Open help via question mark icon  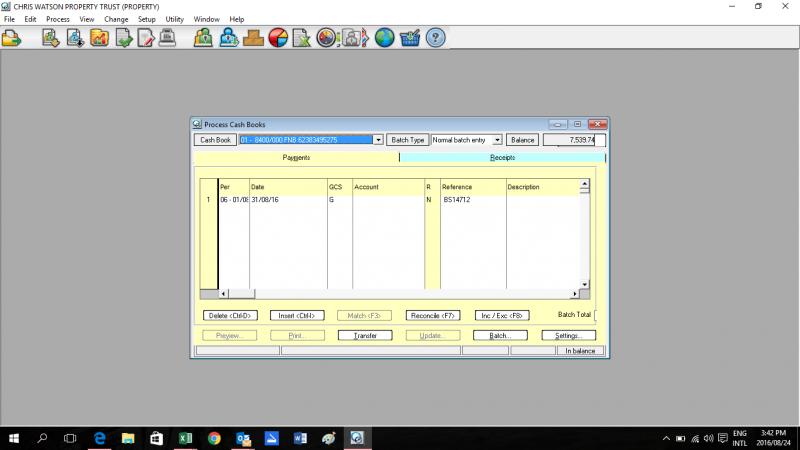coord(435,39)
